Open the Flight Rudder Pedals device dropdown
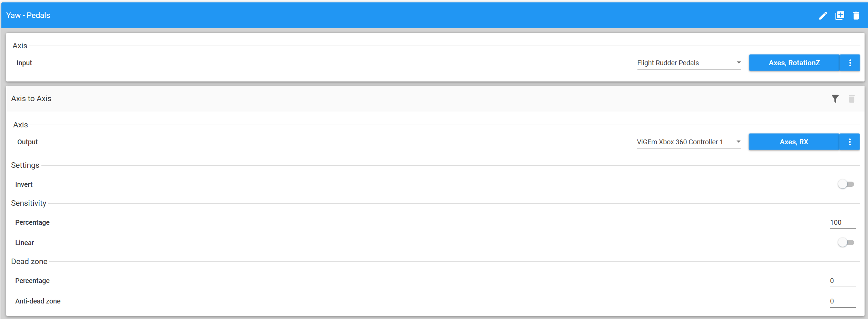This screenshot has height=319, width=868. [689, 63]
